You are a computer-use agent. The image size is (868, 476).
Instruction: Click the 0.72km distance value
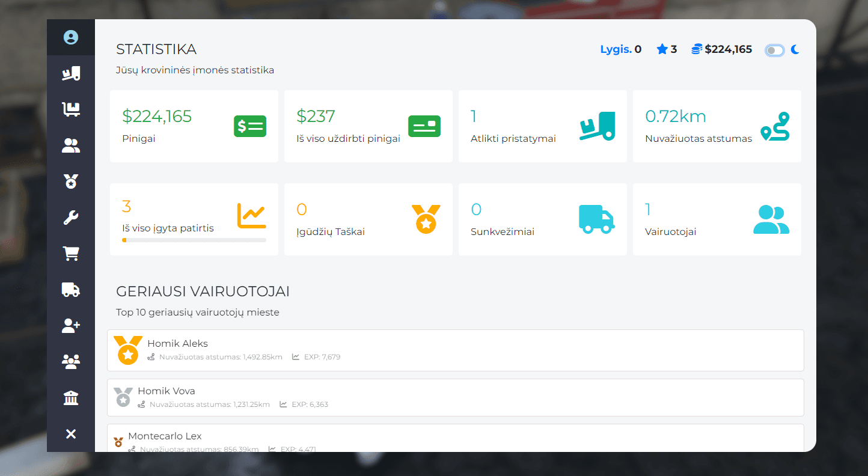pyautogui.click(x=676, y=116)
